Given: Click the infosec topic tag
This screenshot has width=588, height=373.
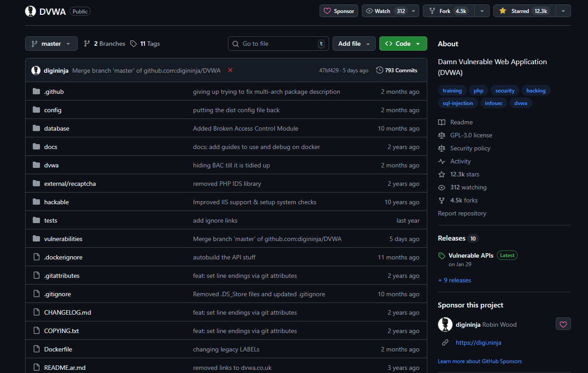Looking at the screenshot, I should pos(494,103).
